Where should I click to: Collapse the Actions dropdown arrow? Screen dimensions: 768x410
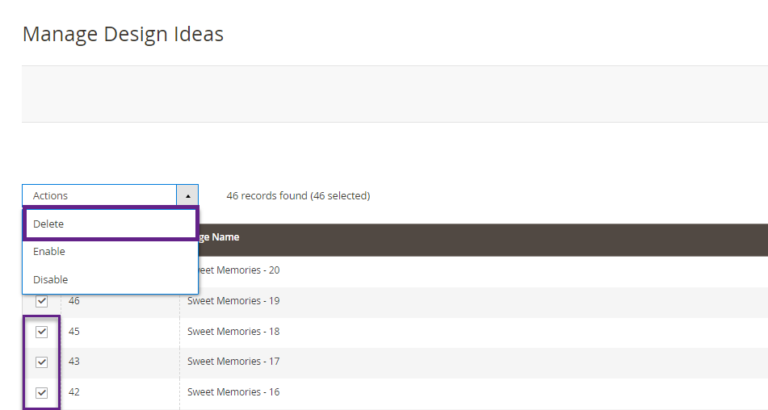pos(187,196)
